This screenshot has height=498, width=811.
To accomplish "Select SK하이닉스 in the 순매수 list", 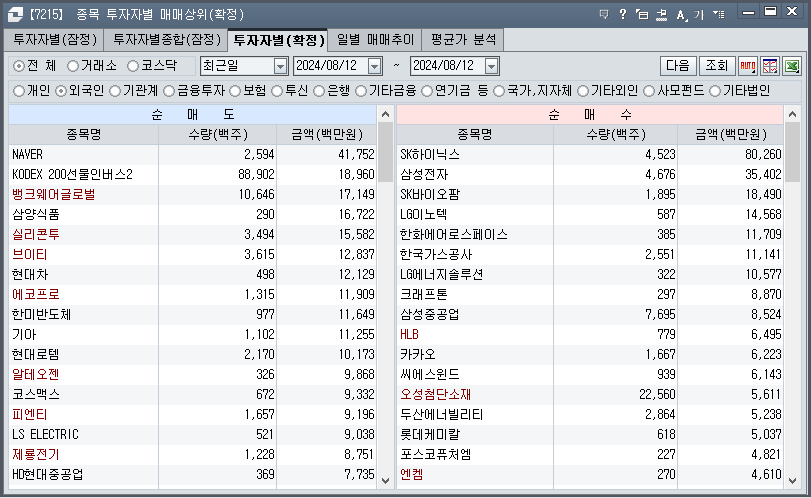I will pyautogui.click(x=590, y=155).
